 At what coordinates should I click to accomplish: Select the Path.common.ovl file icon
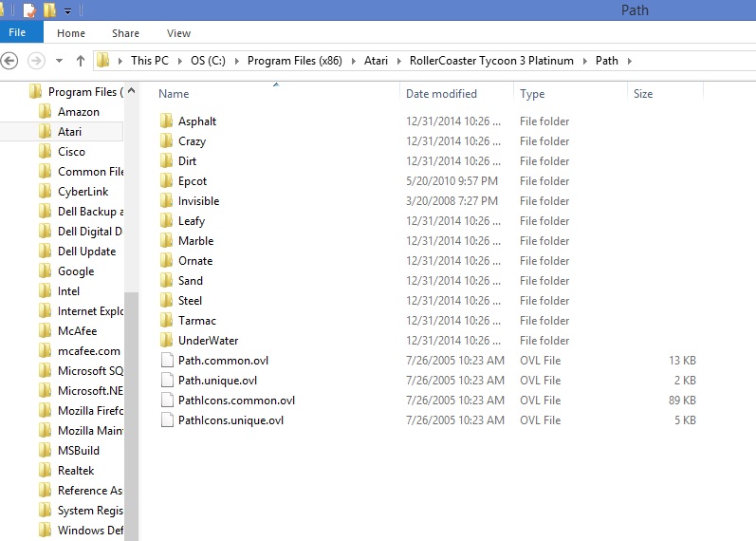tap(167, 361)
